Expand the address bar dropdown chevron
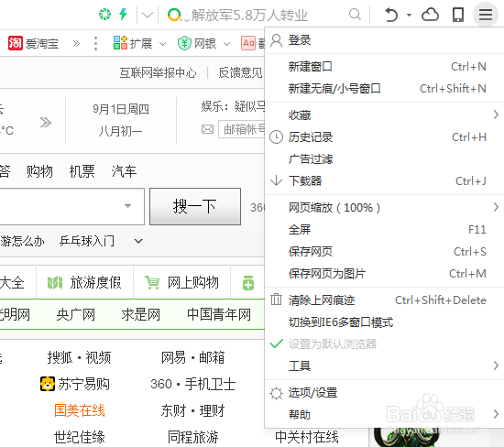 point(148,15)
